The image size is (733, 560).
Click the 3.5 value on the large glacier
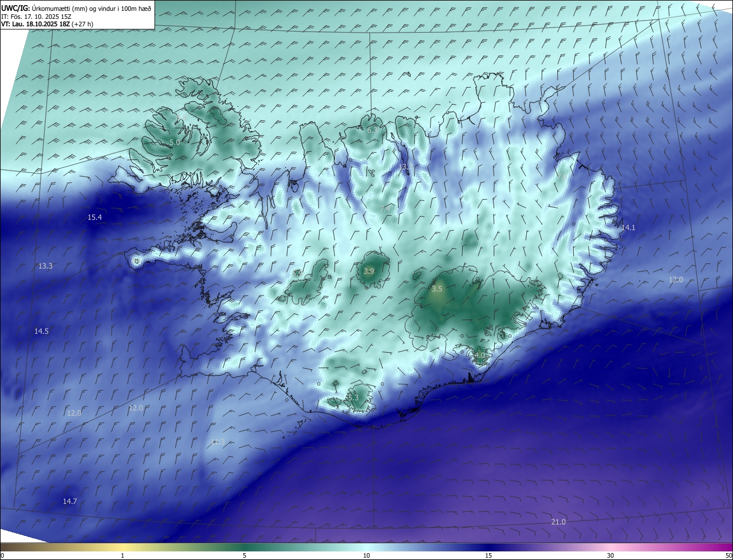click(437, 289)
